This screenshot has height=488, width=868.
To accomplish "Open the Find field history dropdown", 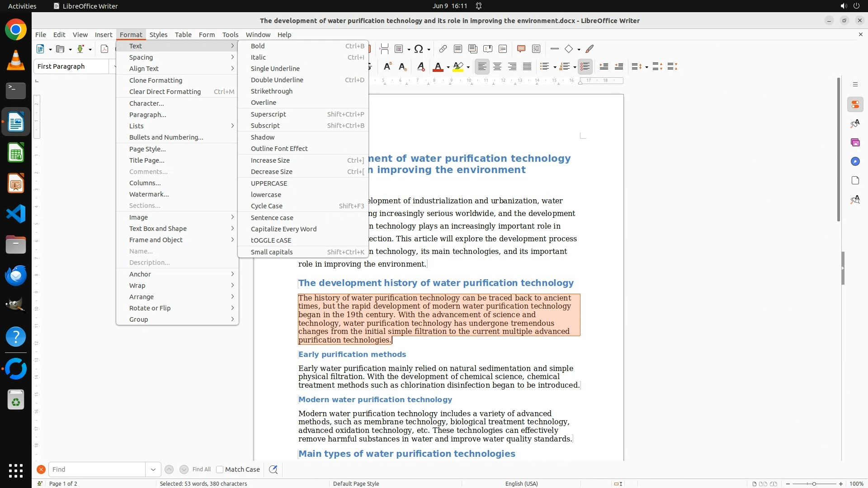I will 153,469.
